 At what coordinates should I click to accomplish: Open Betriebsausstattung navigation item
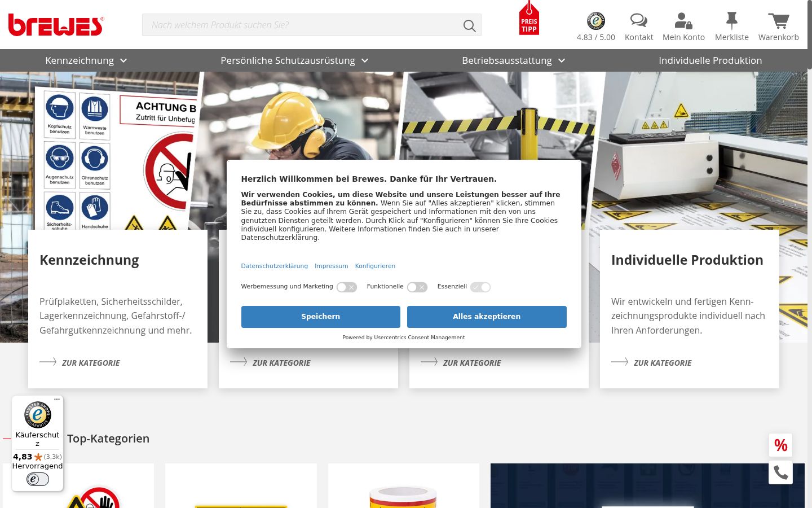[507, 60]
